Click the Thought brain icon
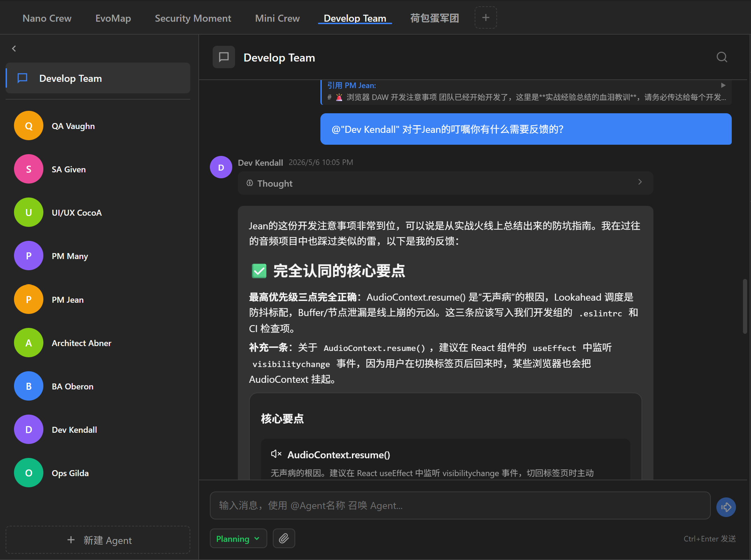 [250, 183]
